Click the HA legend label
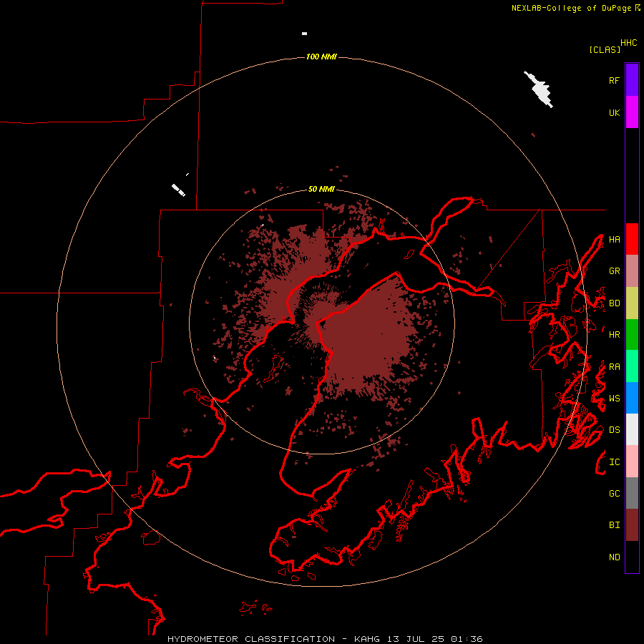Image resolution: width=644 pixels, height=644 pixels. (x=614, y=239)
